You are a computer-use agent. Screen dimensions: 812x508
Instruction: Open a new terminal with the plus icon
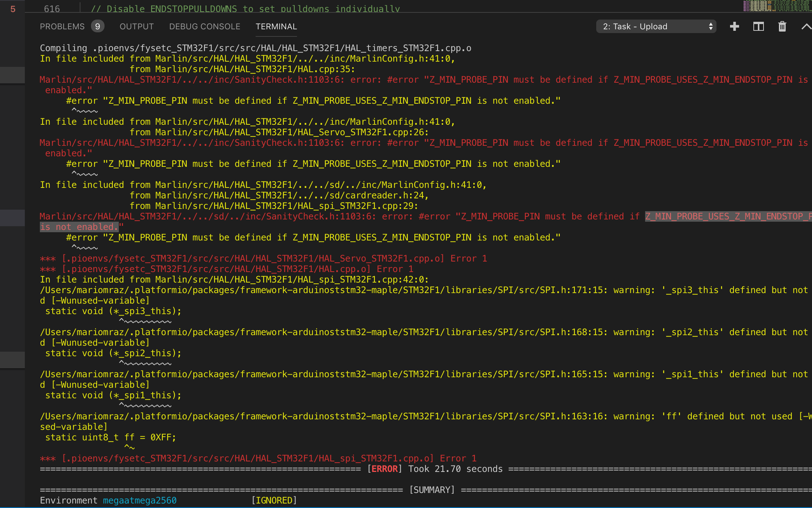pos(734,26)
